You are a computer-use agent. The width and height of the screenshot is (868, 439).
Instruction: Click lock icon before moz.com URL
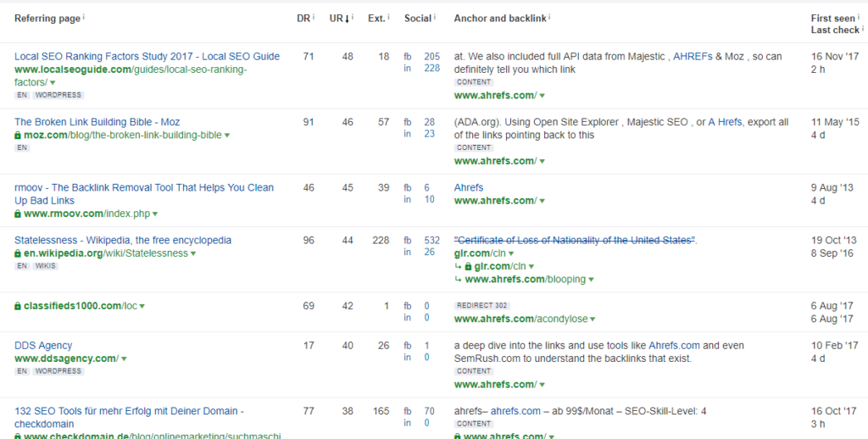coord(18,136)
